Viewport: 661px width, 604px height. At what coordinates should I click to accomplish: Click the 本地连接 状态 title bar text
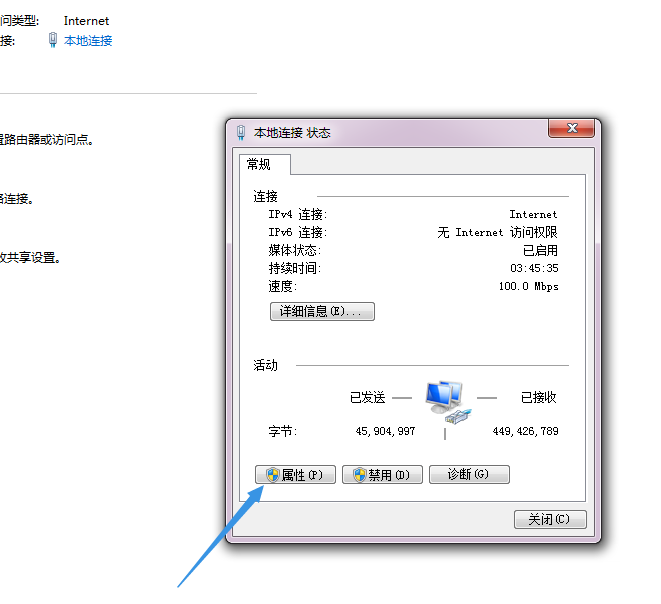[x=292, y=133]
